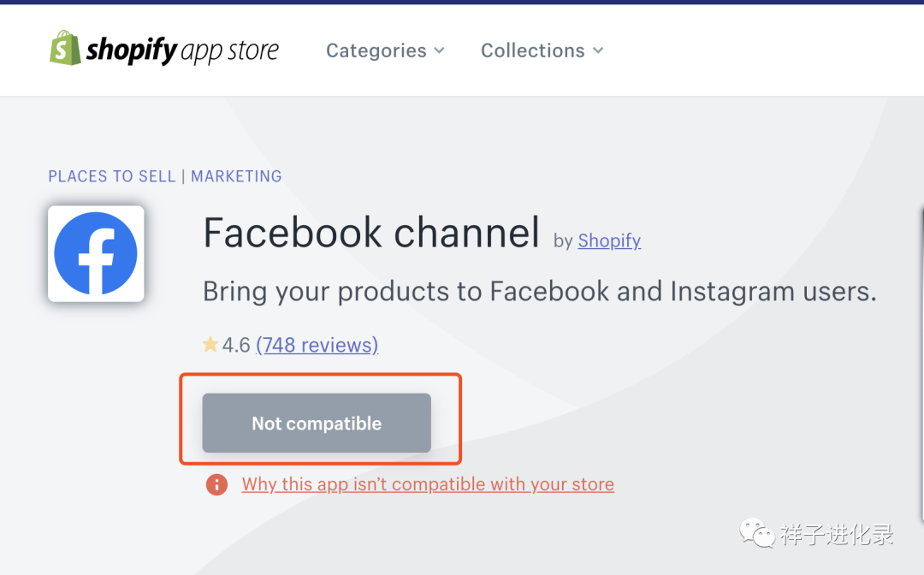924x575 pixels.
Task: Select the PLACES TO SELL breadcrumb
Action: [x=111, y=176]
